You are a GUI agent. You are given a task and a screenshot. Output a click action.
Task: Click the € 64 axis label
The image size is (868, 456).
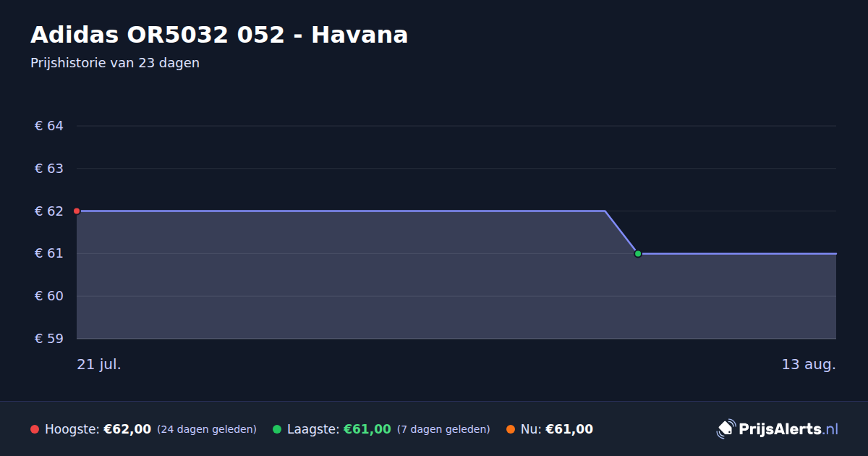point(49,126)
